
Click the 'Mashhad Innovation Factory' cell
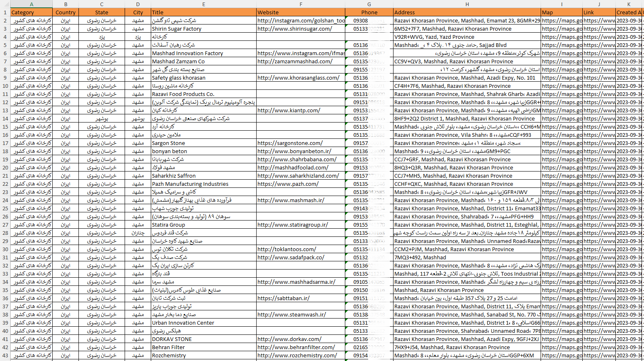pyautogui.click(x=203, y=53)
